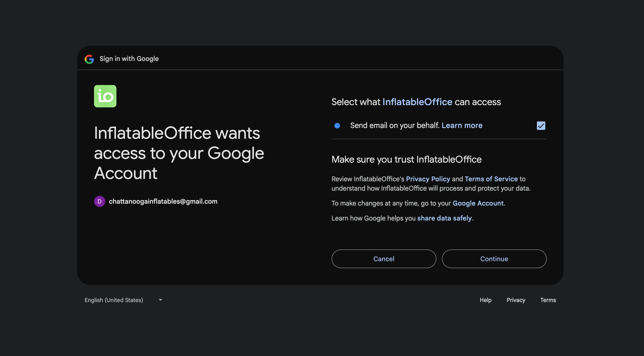Open the Help footer link

485,300
